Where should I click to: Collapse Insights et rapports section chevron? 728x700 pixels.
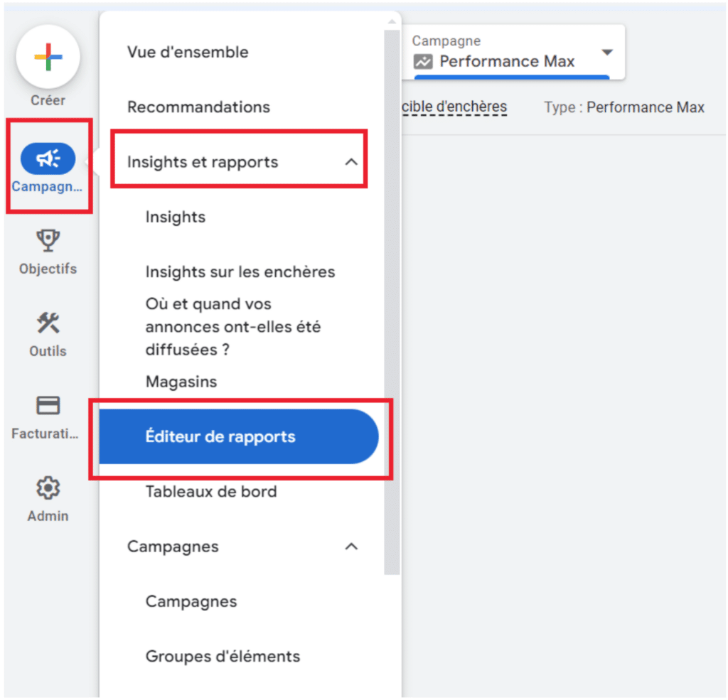point(351,162)
